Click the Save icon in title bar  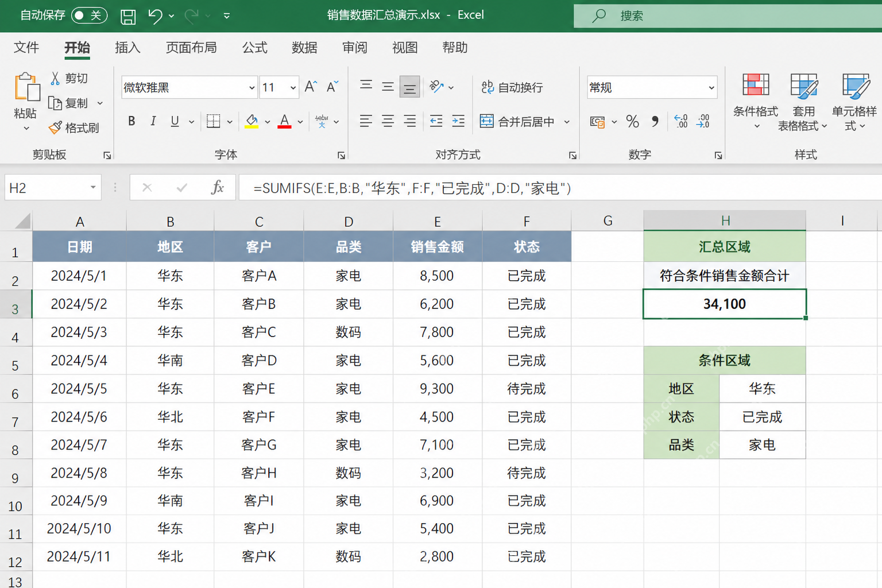[x=128, y=17]
